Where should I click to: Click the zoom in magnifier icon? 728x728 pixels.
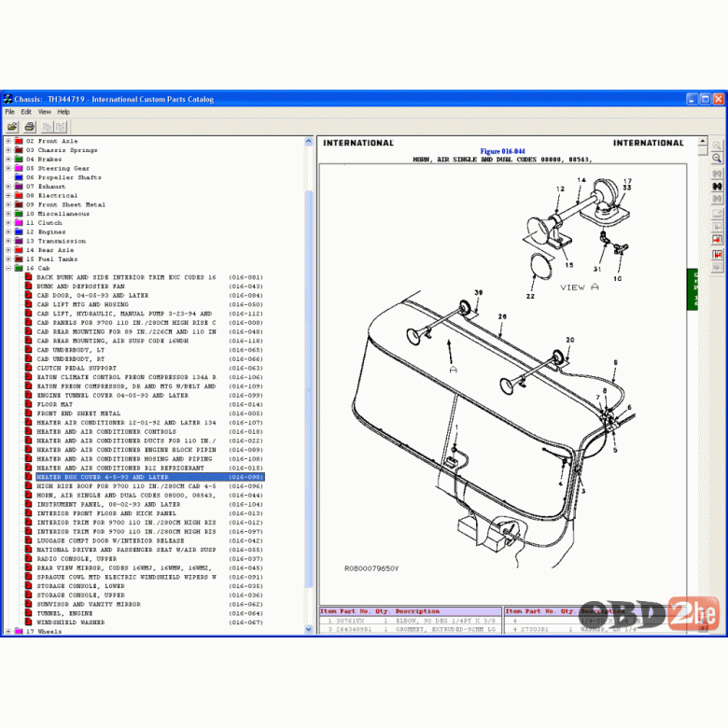[717, 146]
